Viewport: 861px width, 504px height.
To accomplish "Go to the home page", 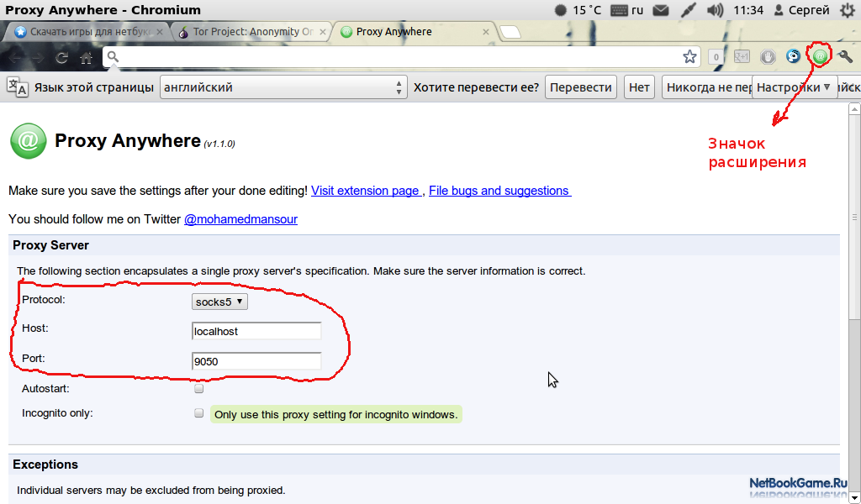I will tap(87, 57).
